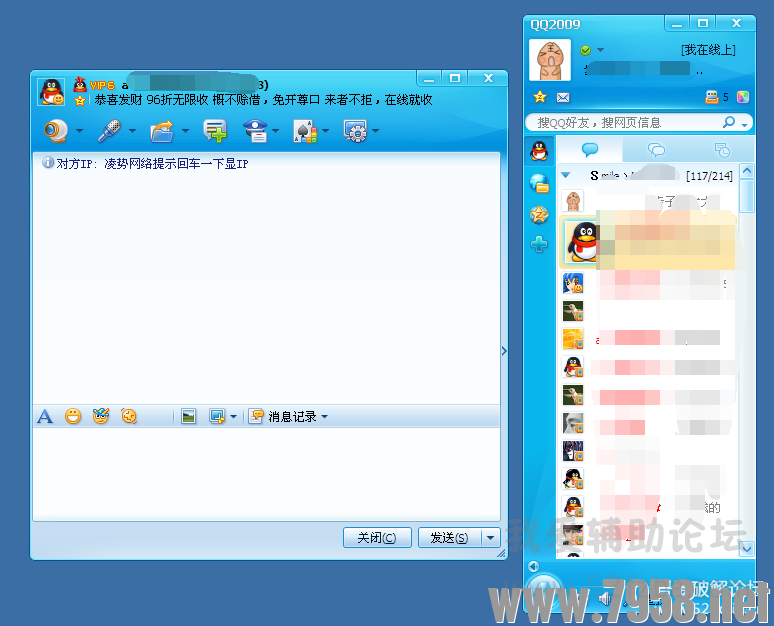Click the VIP6 badge in the chat title
Viewport: 774px width, 626px height.
pos(102,85)
